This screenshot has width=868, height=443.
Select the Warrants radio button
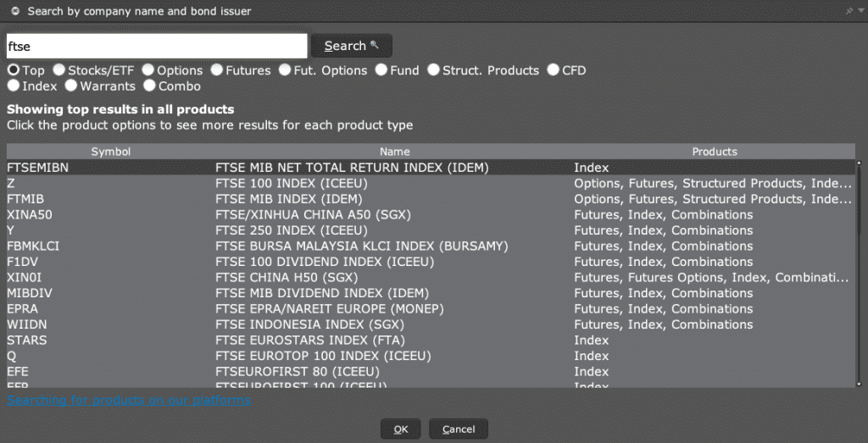[71, 86]
